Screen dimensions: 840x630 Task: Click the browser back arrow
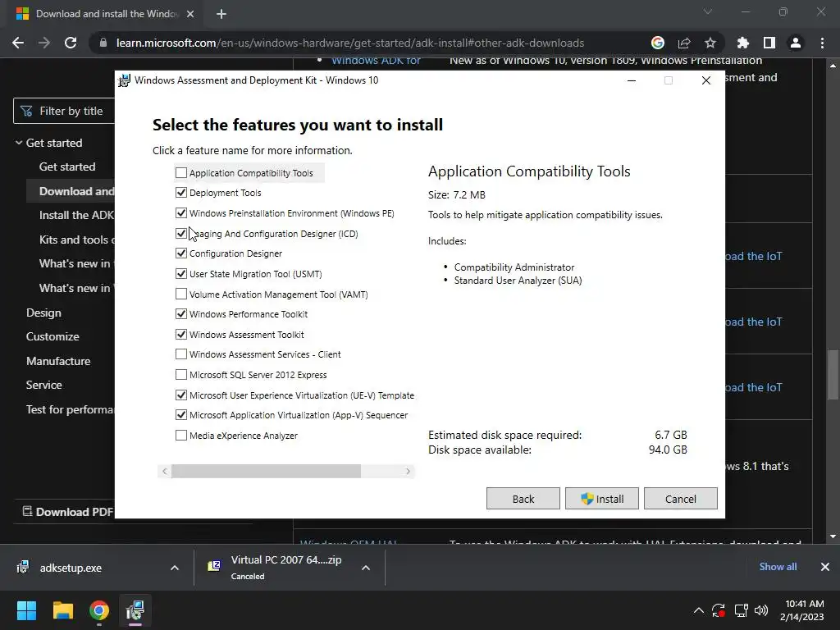click(18, 43)
